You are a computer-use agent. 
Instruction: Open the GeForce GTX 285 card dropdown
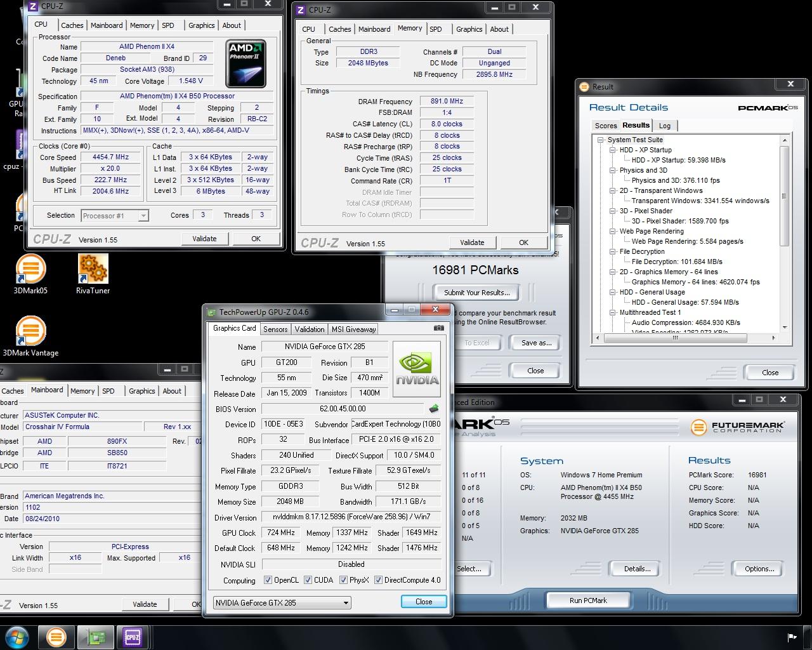tap(282, 602)
